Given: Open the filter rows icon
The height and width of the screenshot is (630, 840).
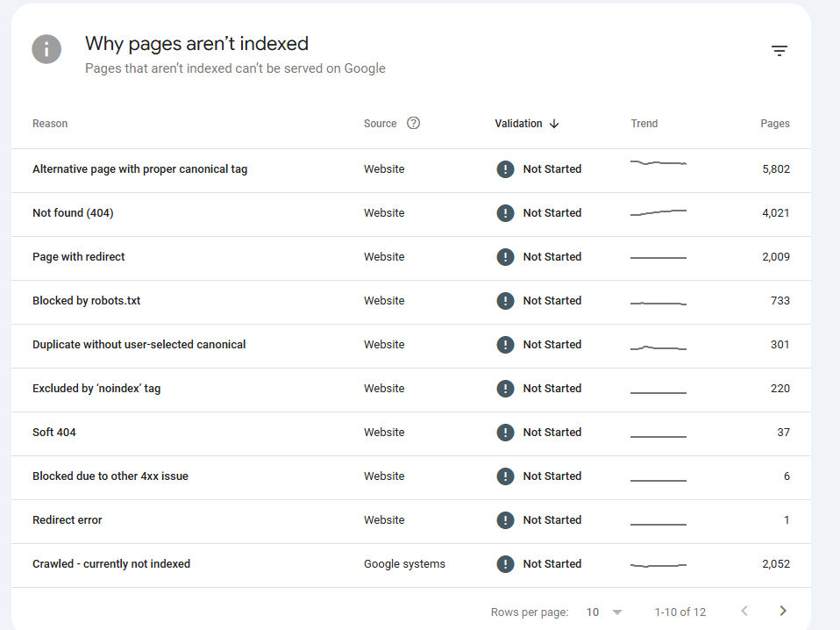Looking at the screenshot, I should coord(779,50).
